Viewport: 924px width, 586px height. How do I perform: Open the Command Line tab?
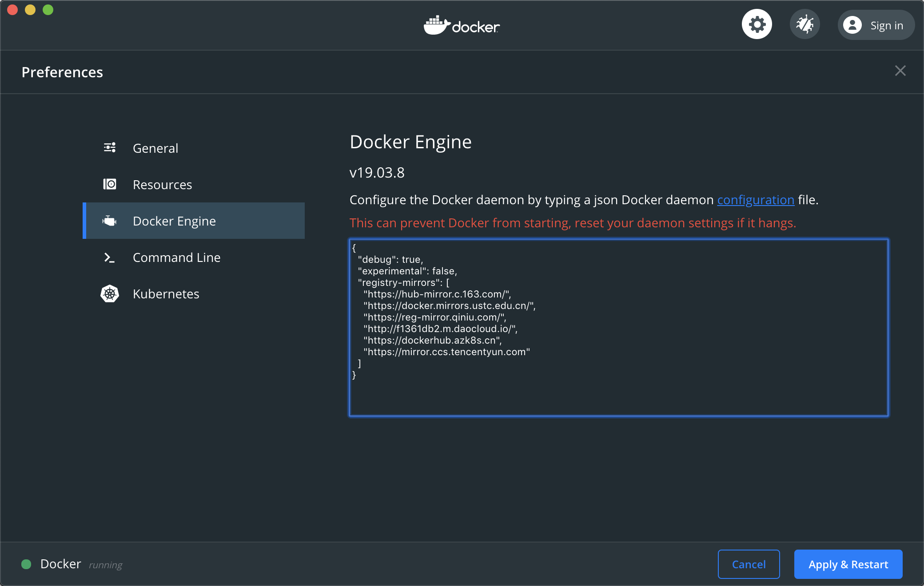[194, 257]
